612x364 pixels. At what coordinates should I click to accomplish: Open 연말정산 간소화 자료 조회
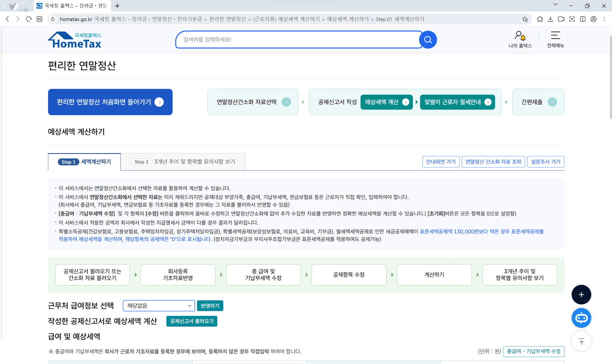[x=493, y=161]
